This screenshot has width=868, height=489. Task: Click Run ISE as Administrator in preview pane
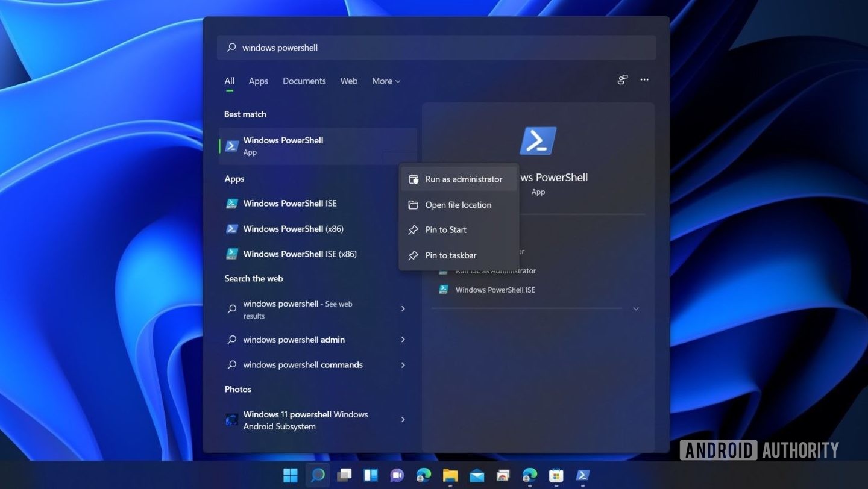coord(495,270)
